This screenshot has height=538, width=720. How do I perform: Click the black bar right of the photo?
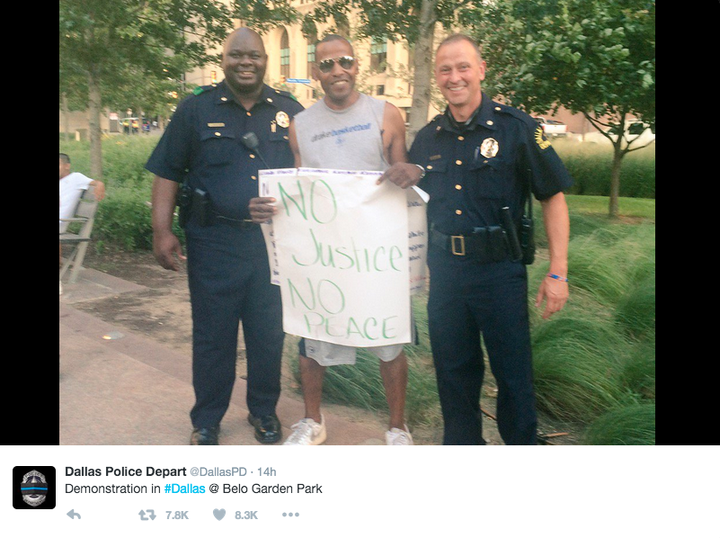pyautogui.click(x=687, y=222)
